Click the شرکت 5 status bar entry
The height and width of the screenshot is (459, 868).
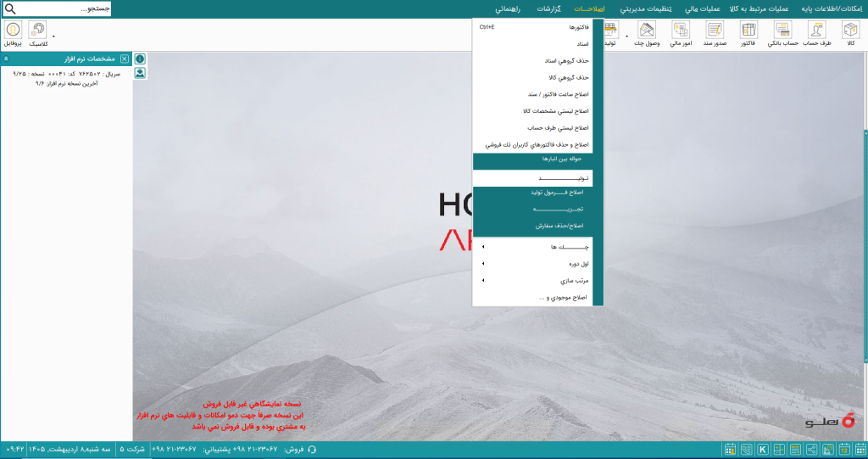[132, 449]
